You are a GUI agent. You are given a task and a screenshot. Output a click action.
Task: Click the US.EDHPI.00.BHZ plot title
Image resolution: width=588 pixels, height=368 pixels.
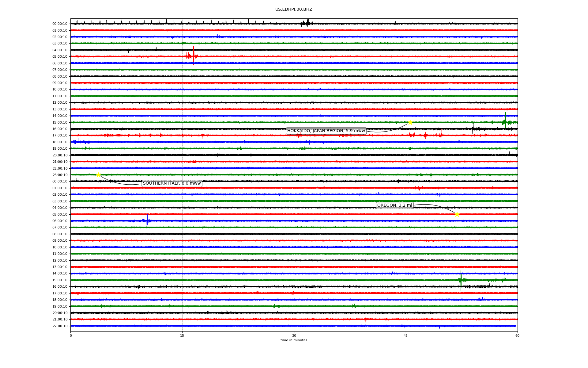point(294,10)
